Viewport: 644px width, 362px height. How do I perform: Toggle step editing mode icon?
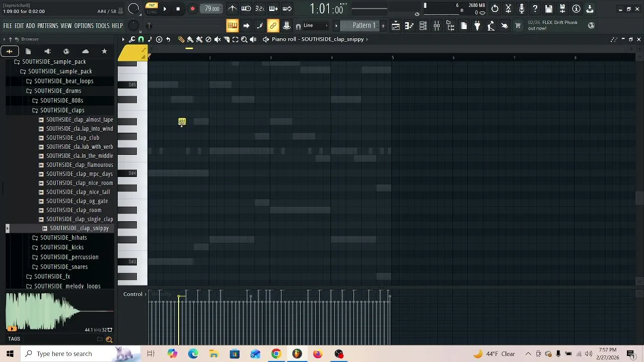click(273, 9)
